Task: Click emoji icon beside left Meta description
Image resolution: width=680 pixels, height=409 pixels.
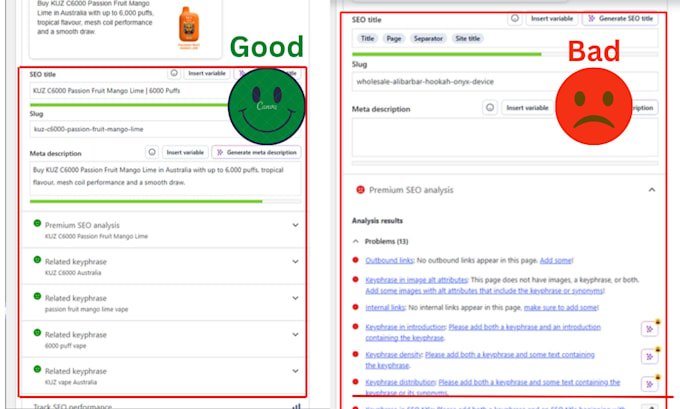Action: [x=152, y=152]
